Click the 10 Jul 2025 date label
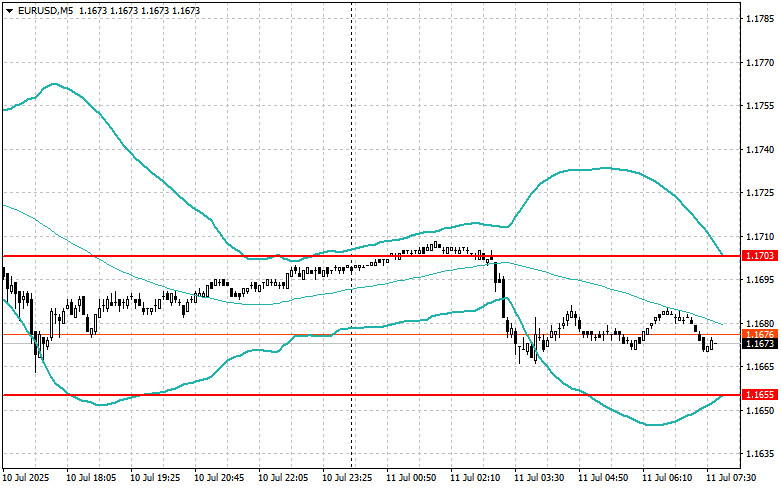Viewport: 781px width, 489px height. [x=26, y=478]
